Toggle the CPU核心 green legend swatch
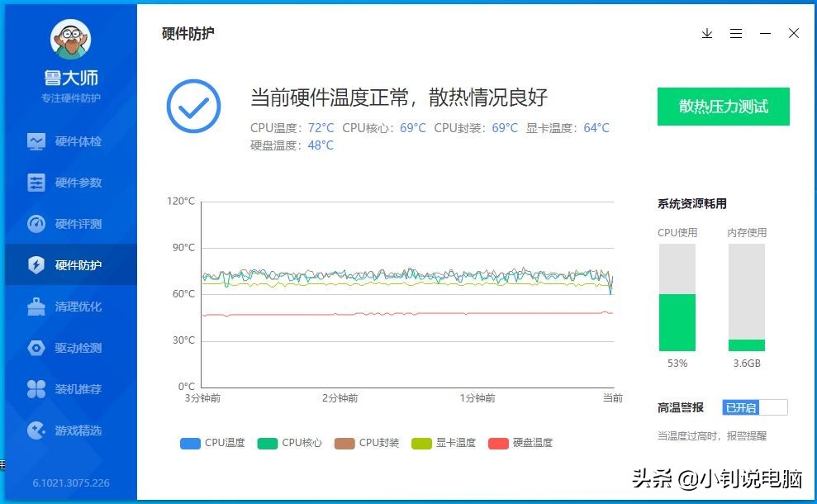The width and height of the screenshot is (817, 504). 268,444
